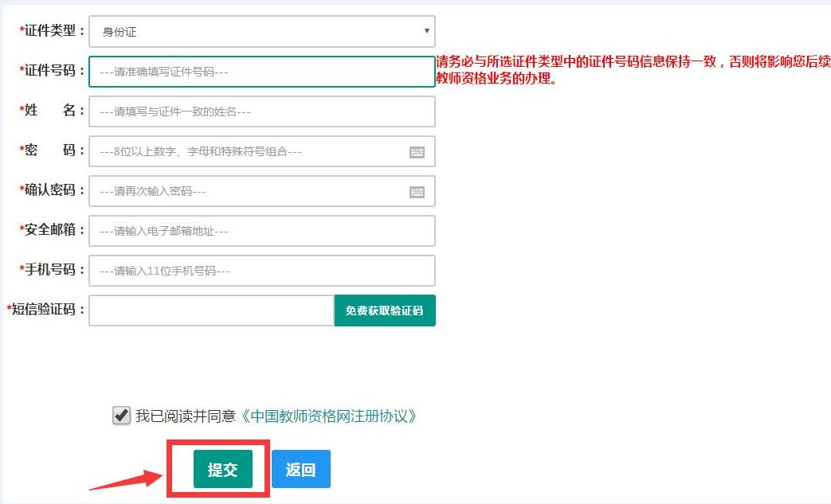Click the green 提交 button
This screenshot has height=504, width=831.
pos(222,469)
